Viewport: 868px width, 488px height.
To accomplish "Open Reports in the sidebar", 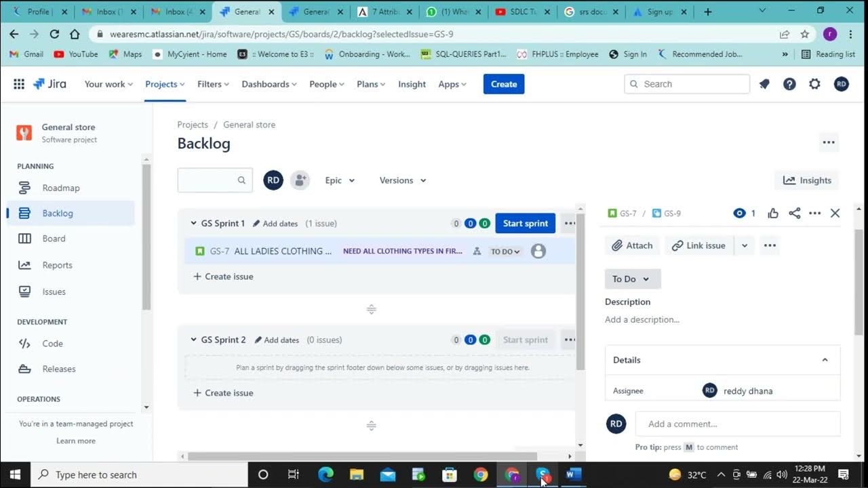I will (x=71, y=265).
